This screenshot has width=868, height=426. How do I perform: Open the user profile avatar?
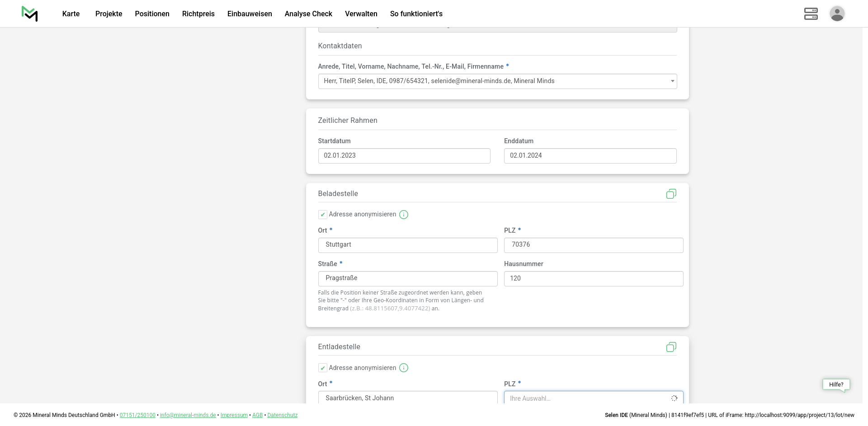click(837, 14)
